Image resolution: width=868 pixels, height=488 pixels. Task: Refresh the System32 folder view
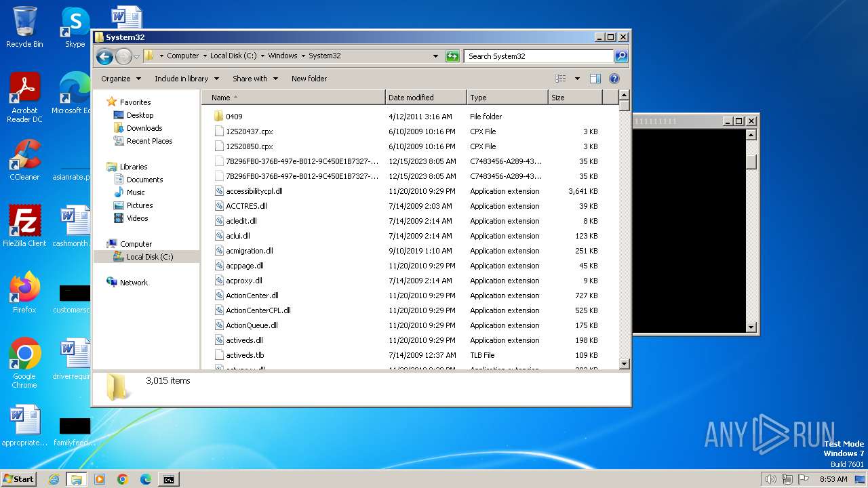pyautogui.click(x=452, y=56)
